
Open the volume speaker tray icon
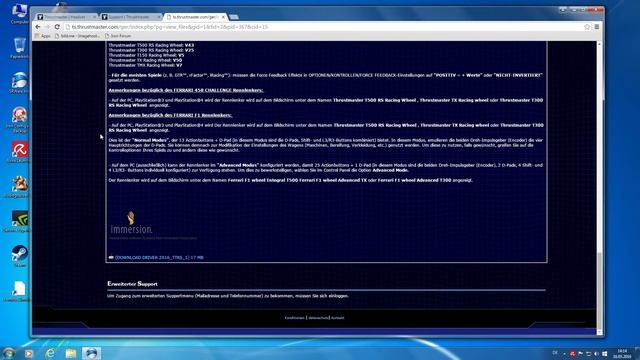[x=596, y=353]
